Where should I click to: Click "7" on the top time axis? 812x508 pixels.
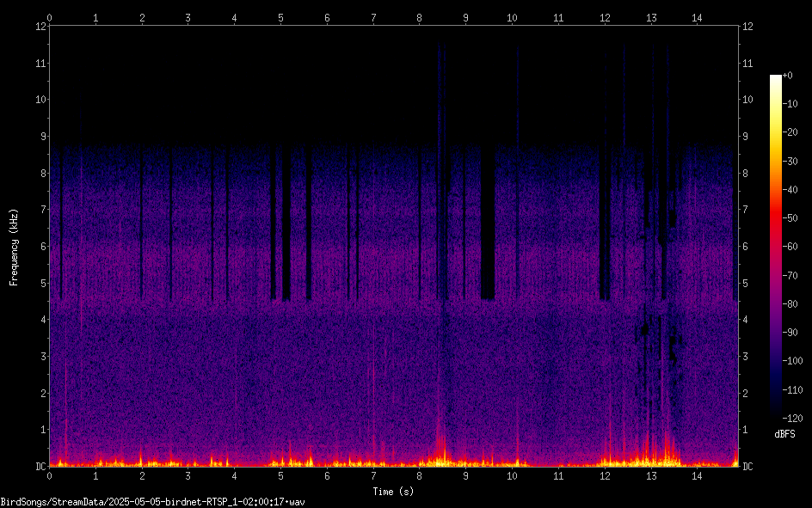(373, 18)
